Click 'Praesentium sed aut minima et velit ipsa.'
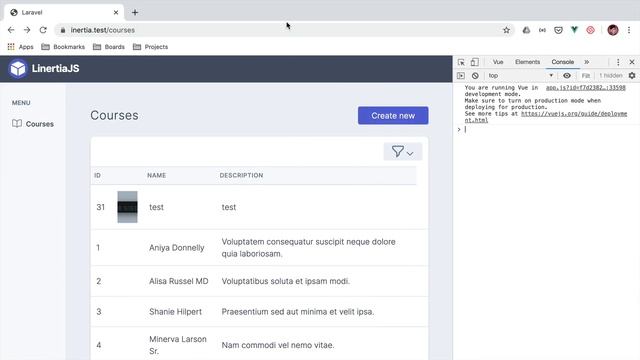 (298, 312)
